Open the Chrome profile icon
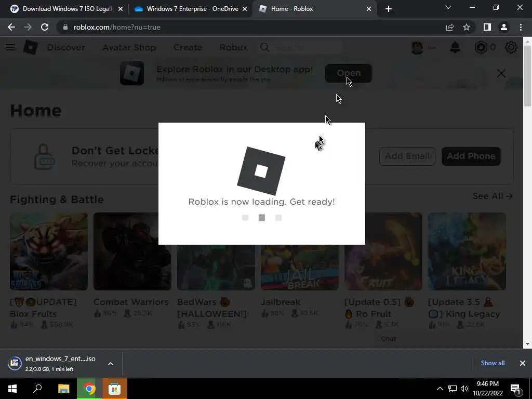The image size is (532, 399). (504, 27)
